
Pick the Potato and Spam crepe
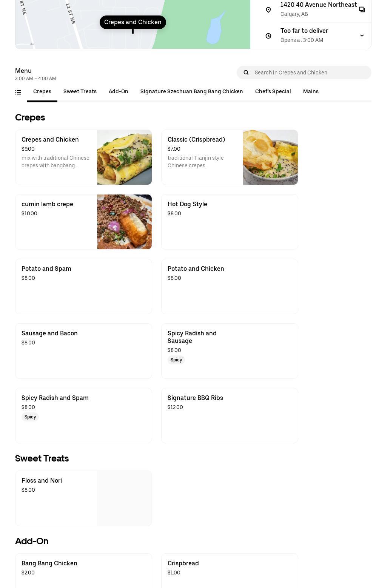click(x=83, y=286)
